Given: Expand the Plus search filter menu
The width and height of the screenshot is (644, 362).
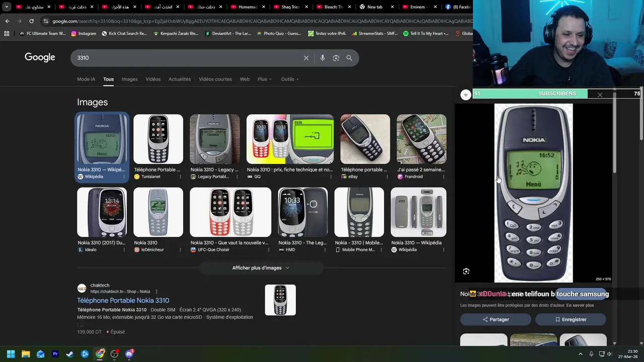Looking at the screenshot, I should [265, 79].
